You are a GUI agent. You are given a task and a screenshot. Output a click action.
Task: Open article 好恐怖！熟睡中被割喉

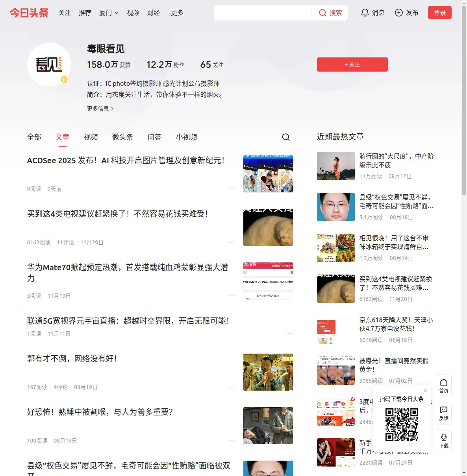tap(100, 412)
